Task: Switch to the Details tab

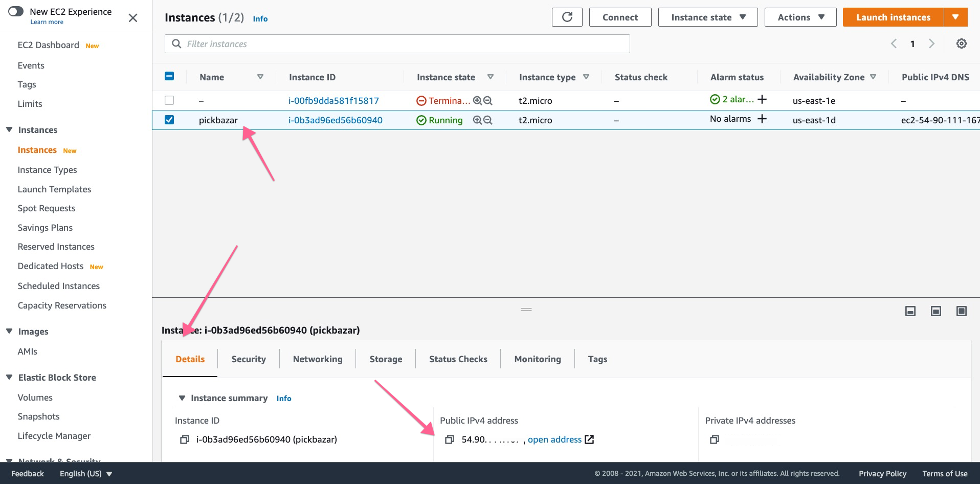Action: pyautogui.click(x=190, y=359)
